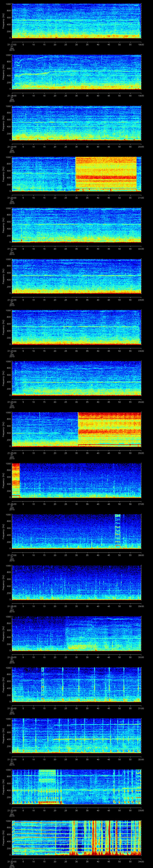Click the '21:00' end time label

(x=141, y=197)
